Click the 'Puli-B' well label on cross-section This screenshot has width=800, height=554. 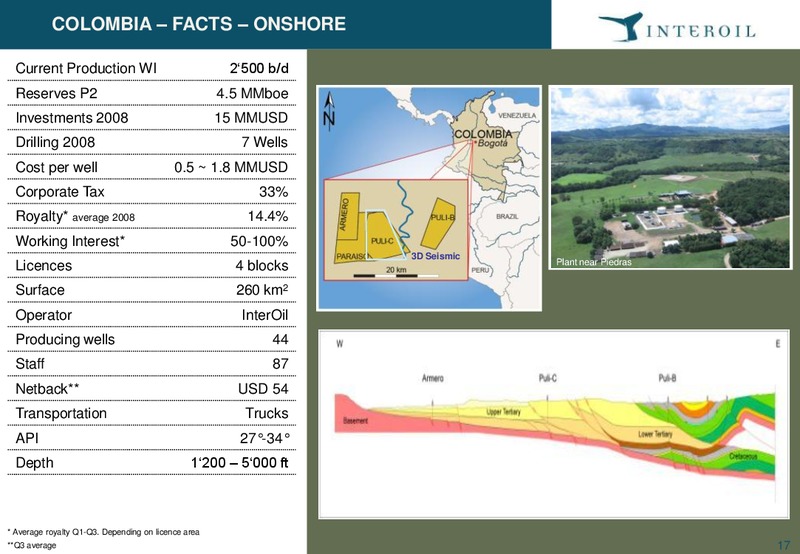(x=667, y=378)
